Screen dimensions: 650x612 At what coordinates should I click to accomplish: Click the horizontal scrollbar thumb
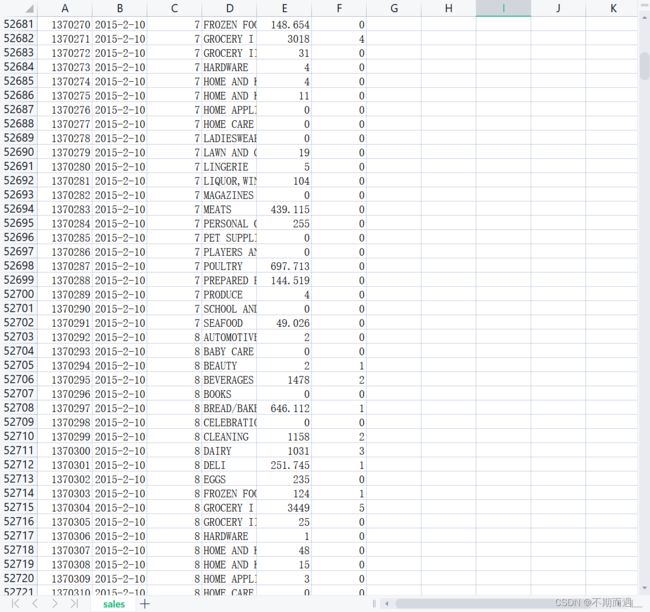click(514, 603)
